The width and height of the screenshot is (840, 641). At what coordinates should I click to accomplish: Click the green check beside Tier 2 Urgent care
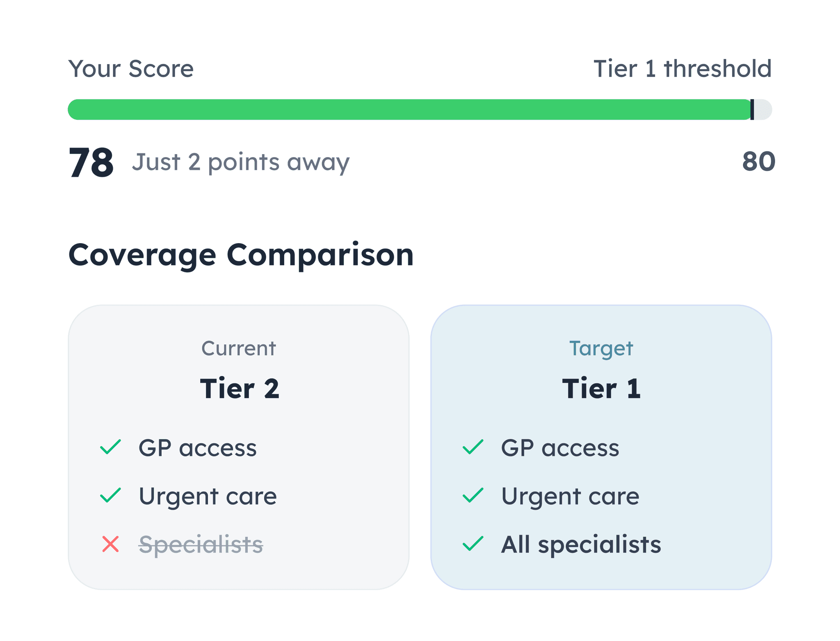click(110, 495)
